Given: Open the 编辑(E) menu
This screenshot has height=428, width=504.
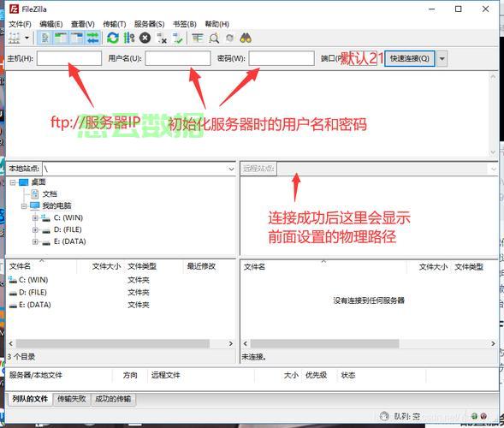Looking at the screenshot, I should coord(51,24).
